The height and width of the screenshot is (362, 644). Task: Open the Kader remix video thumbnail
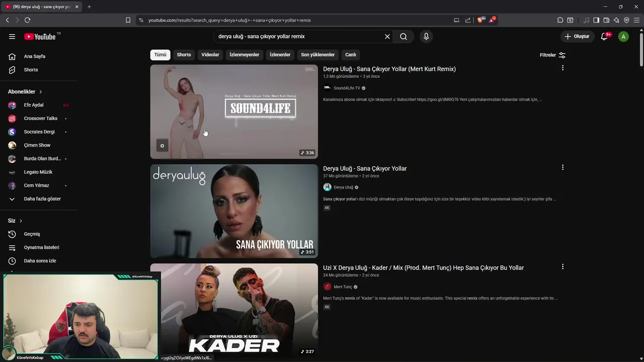234,310
